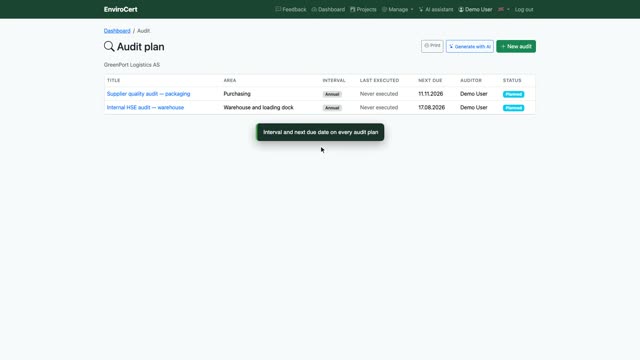Click Log out

(x=524, y=9)
